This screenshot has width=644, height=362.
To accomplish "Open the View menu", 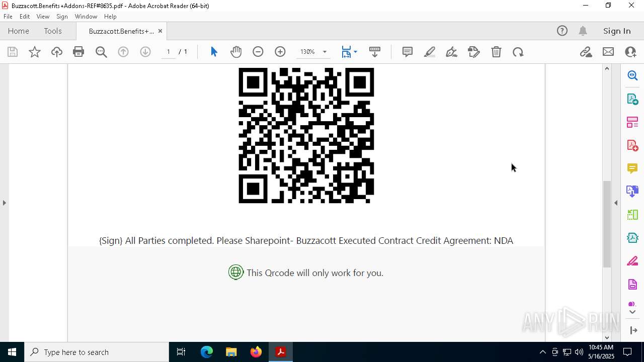I will click(43, 17).
